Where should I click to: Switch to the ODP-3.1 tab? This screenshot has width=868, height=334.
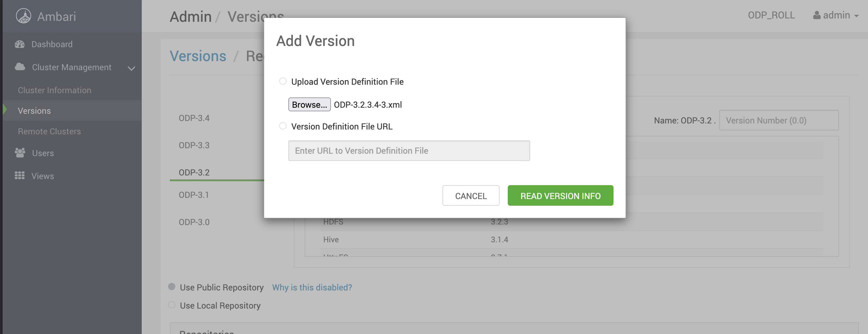[x=194, y=195]
